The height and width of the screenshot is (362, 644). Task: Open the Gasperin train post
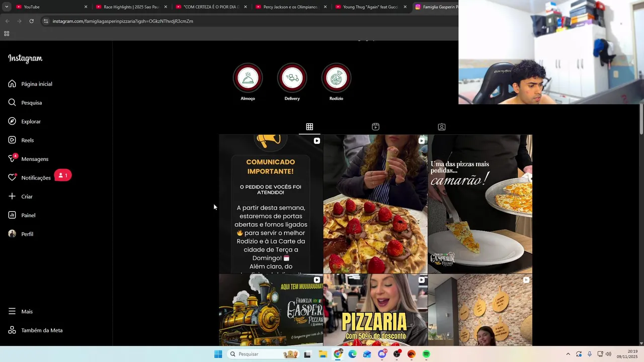pyautogui.click(x=271, y=310)
